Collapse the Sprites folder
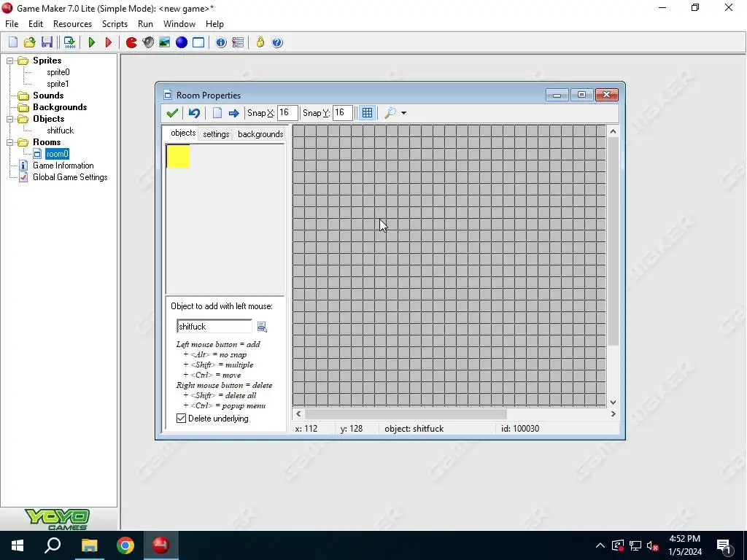The height and width of the screenshot is (560, 747). pyautogui.click(x=9, y=61)
